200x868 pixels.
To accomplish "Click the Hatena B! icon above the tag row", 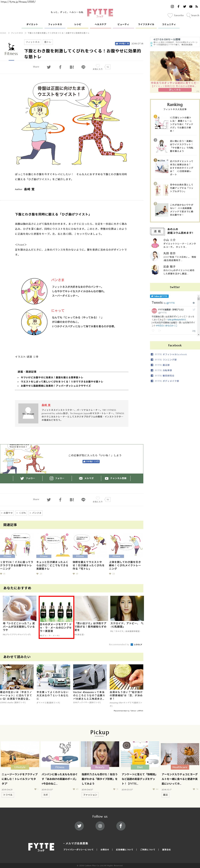I will click(72, 500).
